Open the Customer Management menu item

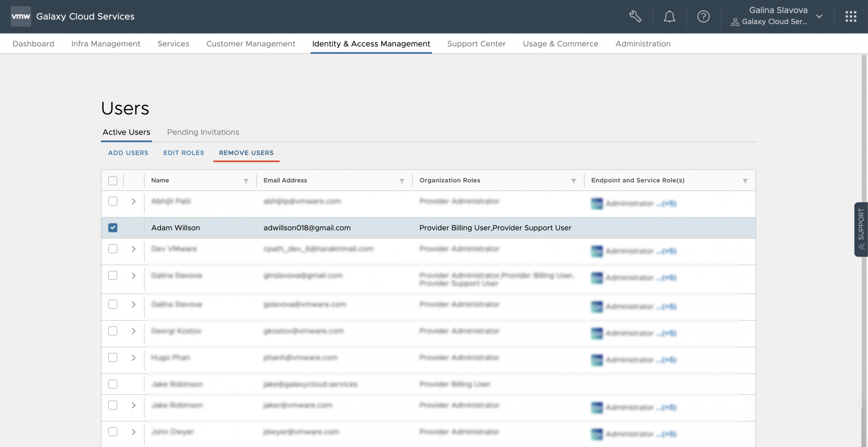click(251, 44)
